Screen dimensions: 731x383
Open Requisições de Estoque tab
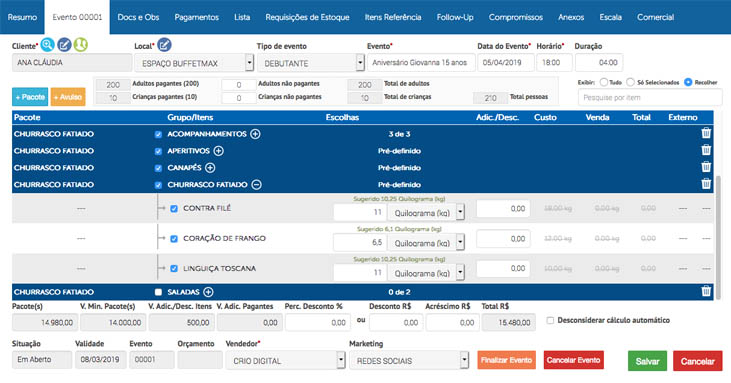tap(307, 17)
